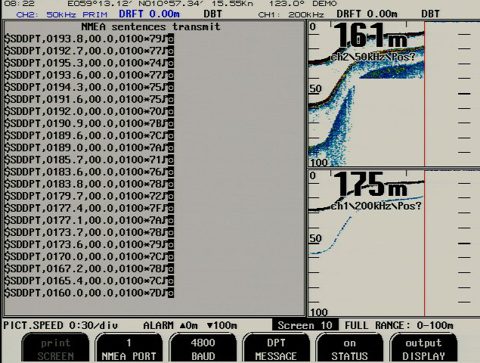This screenshot has width=480, height=363.
Task: Select sentence $SDDPT,0195.3
Action: tap(89, 63)
